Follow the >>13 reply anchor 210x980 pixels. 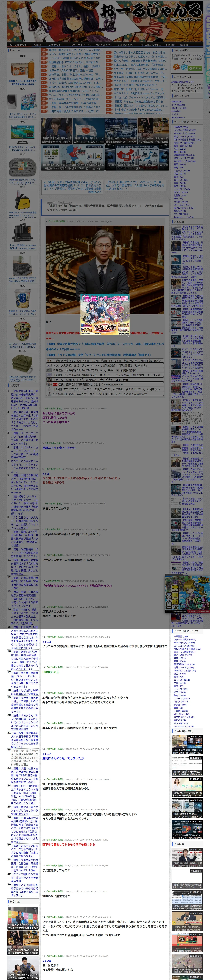(46, 642)
